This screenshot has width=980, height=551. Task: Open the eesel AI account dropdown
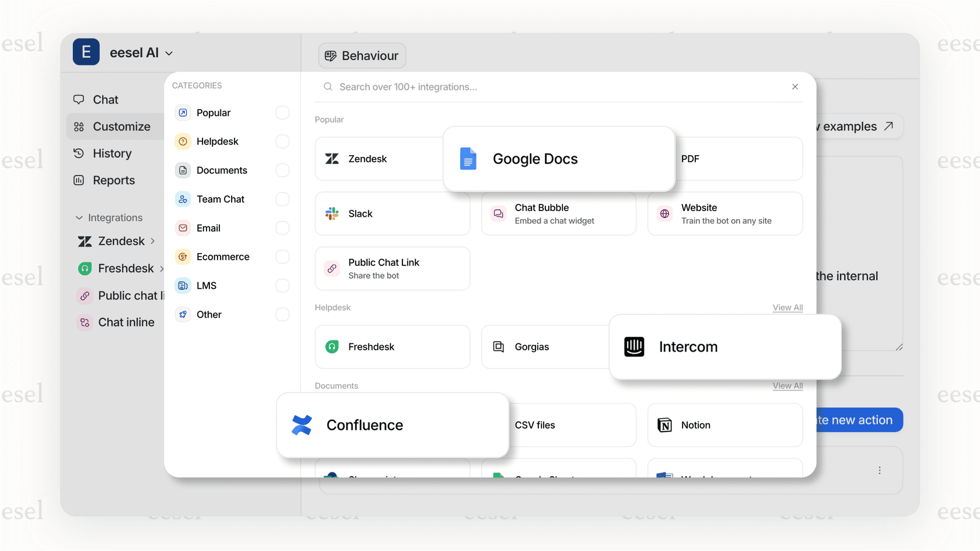[169, 52]
